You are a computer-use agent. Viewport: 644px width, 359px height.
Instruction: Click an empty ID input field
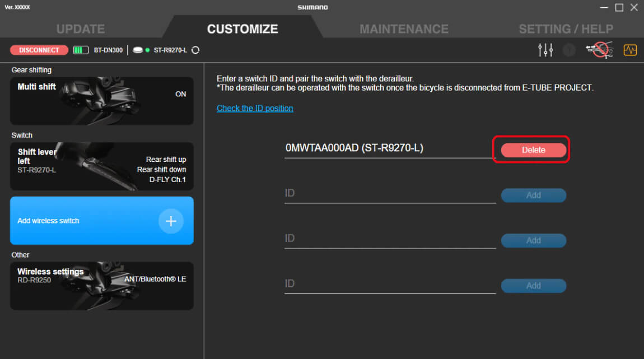[x=389, y=193]
